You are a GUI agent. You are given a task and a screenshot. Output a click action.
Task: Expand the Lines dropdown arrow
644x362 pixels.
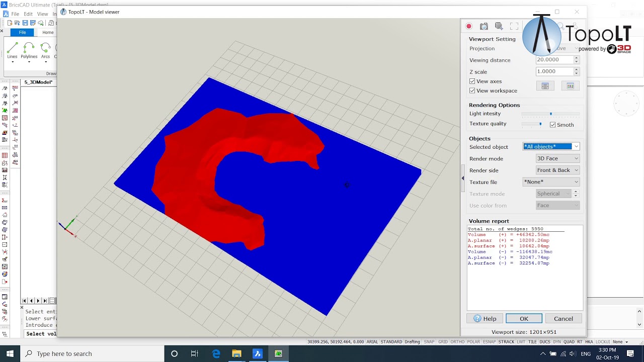pos(12,62)
